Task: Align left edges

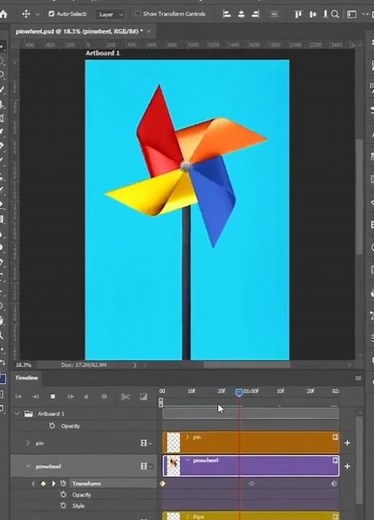Action: (x=227, y=14)
